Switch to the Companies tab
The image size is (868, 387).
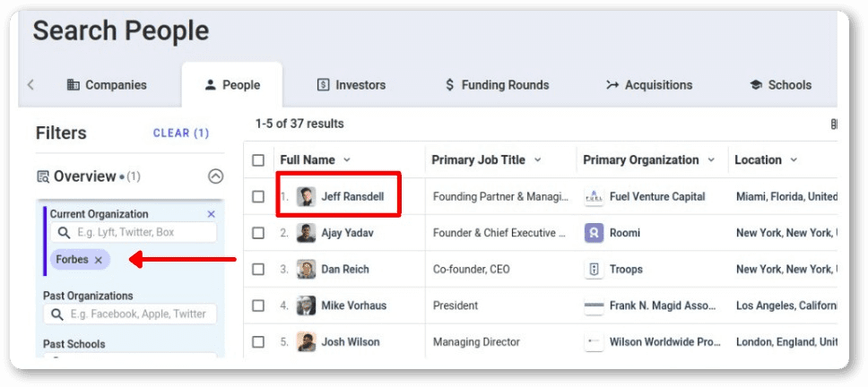(x=107, y=85)
